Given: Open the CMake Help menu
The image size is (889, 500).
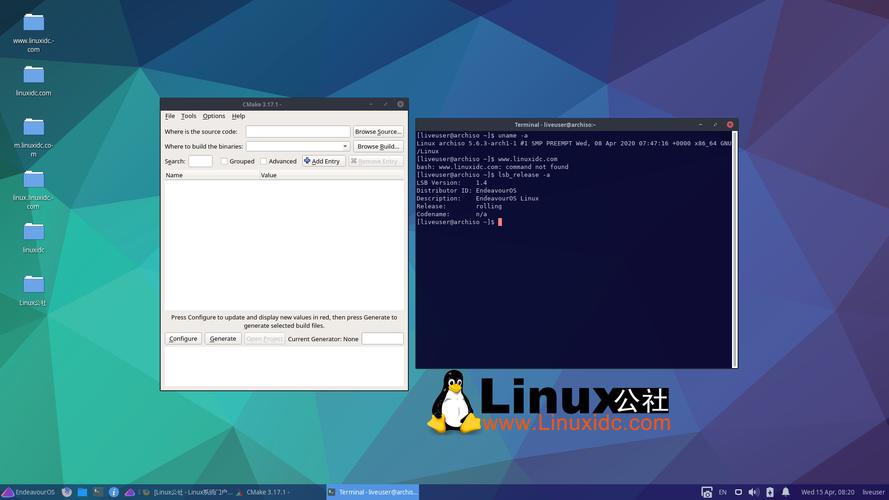Looking at the screenshot, I should (238, 116).
